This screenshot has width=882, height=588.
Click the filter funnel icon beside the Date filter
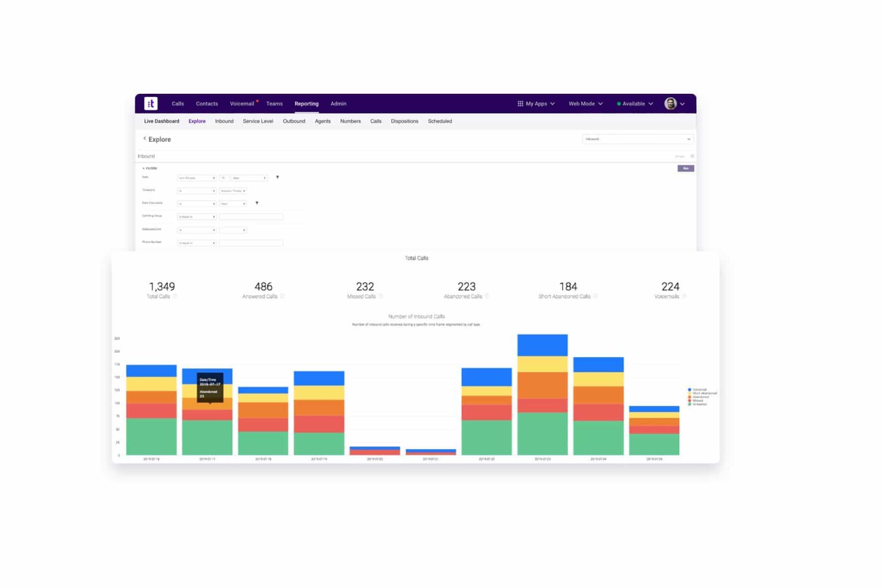tap(278, 177)
